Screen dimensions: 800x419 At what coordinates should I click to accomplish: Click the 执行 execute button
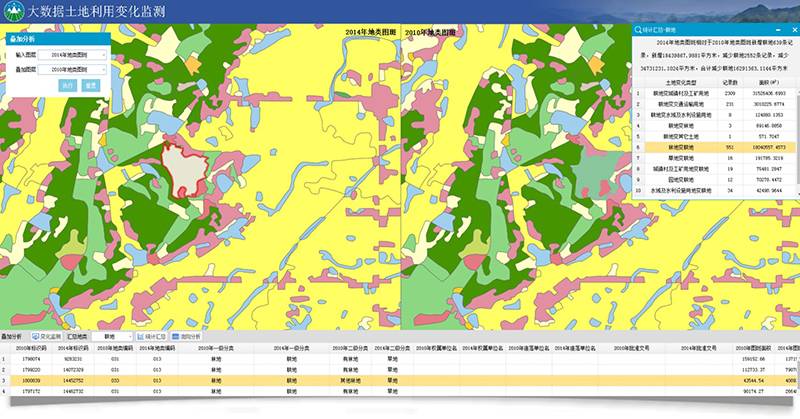68,86
